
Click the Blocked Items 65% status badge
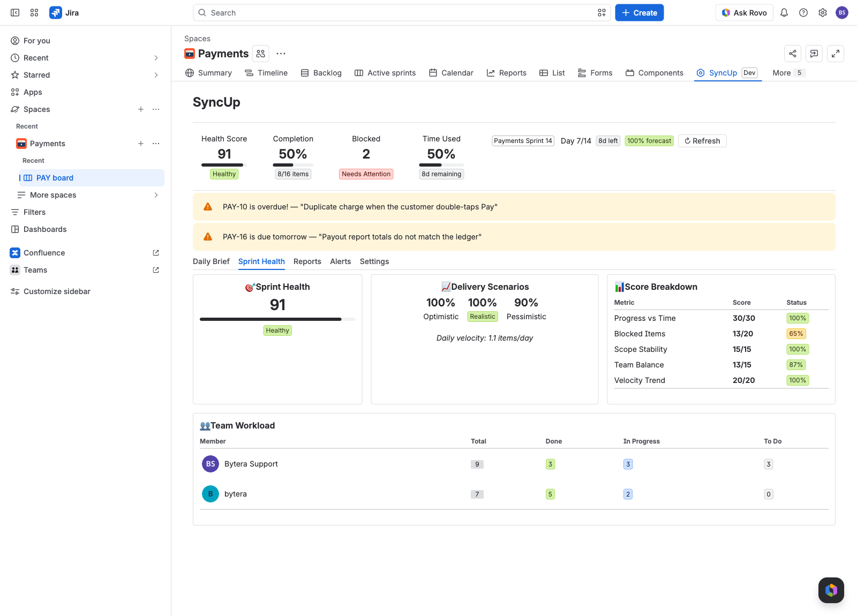click(x=796, y=334)
